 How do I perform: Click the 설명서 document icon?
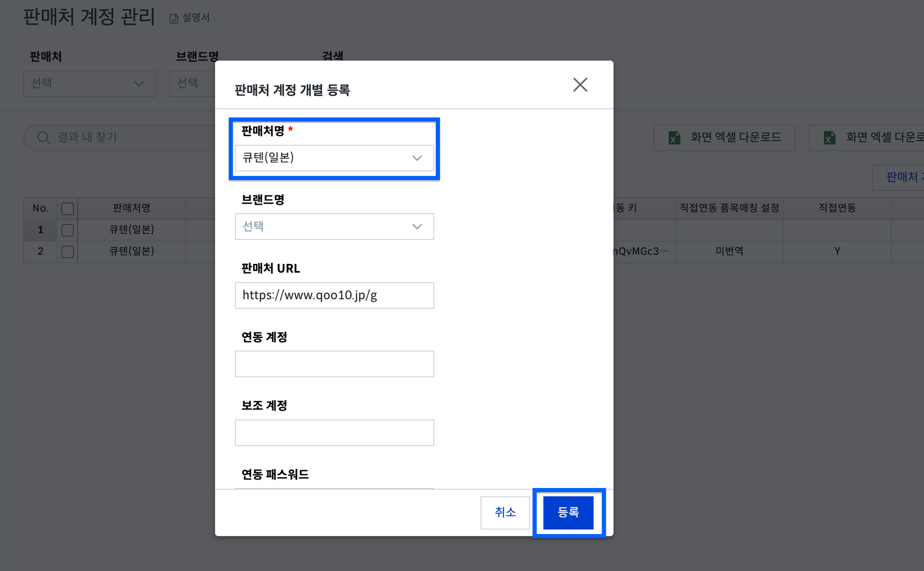(174, 18)
